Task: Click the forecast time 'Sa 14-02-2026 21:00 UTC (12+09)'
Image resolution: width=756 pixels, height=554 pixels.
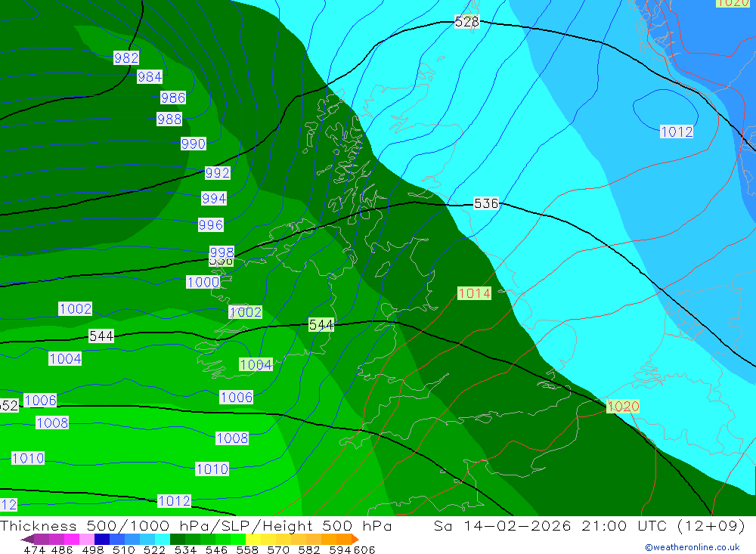Action: tap(589, 525)
